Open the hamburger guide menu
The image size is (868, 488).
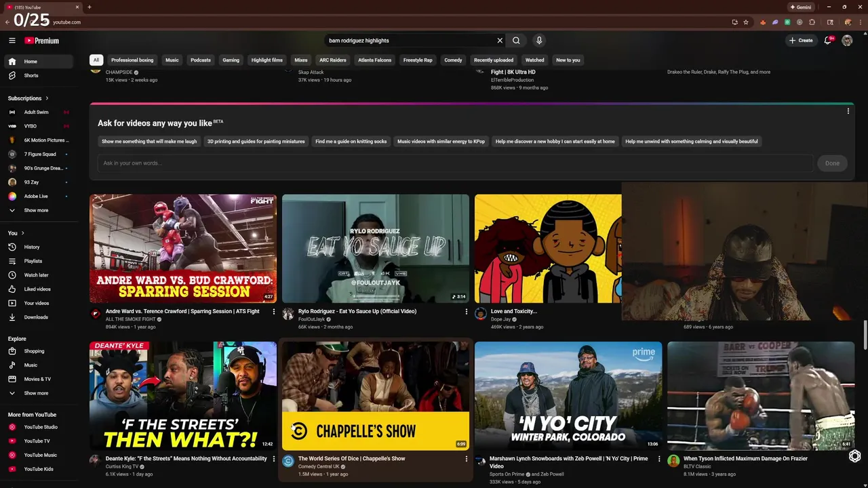click(12, 41)
